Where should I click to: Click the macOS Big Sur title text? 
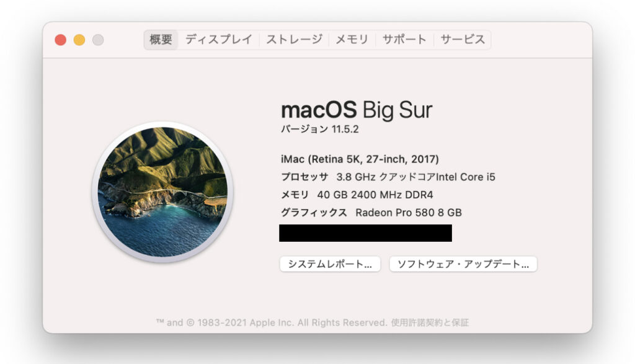point(357,110)
